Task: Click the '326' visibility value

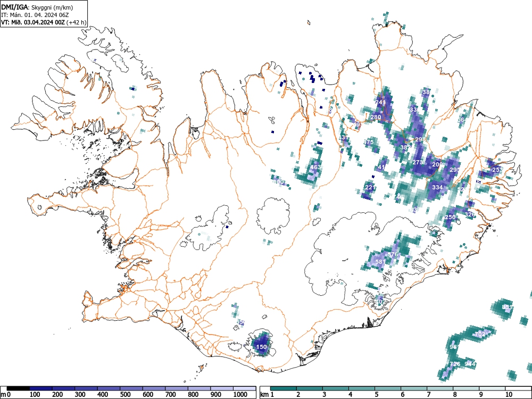Action: pos(470,214)
